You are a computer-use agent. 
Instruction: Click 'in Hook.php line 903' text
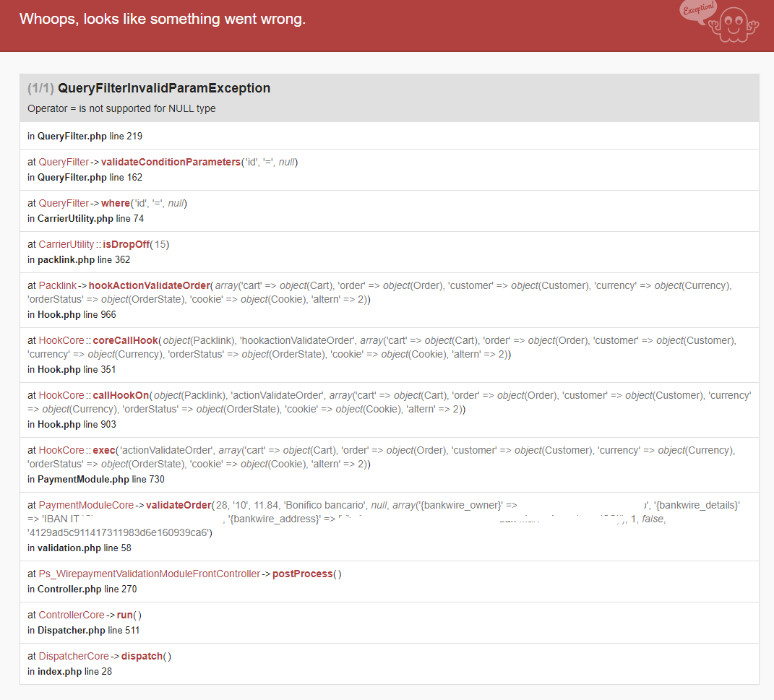tap(72, 424)
